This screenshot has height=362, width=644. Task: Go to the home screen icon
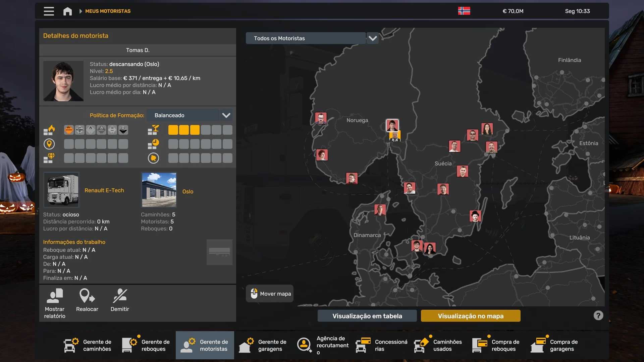point(67,11)
